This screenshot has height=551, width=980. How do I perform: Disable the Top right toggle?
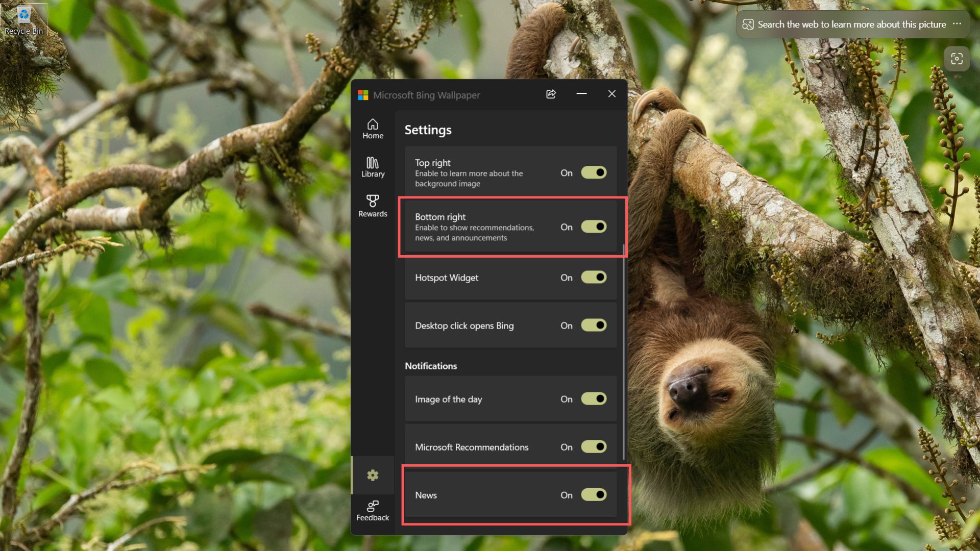594,172
